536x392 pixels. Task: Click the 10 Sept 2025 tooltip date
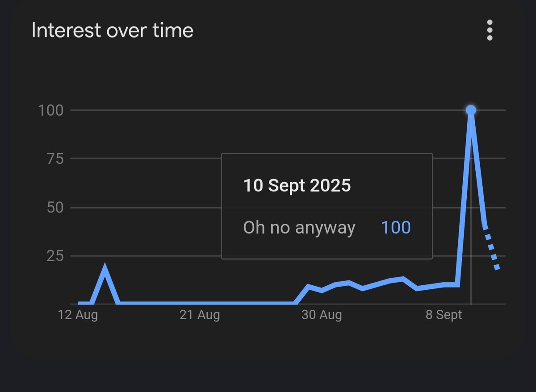tap(297, 186)
